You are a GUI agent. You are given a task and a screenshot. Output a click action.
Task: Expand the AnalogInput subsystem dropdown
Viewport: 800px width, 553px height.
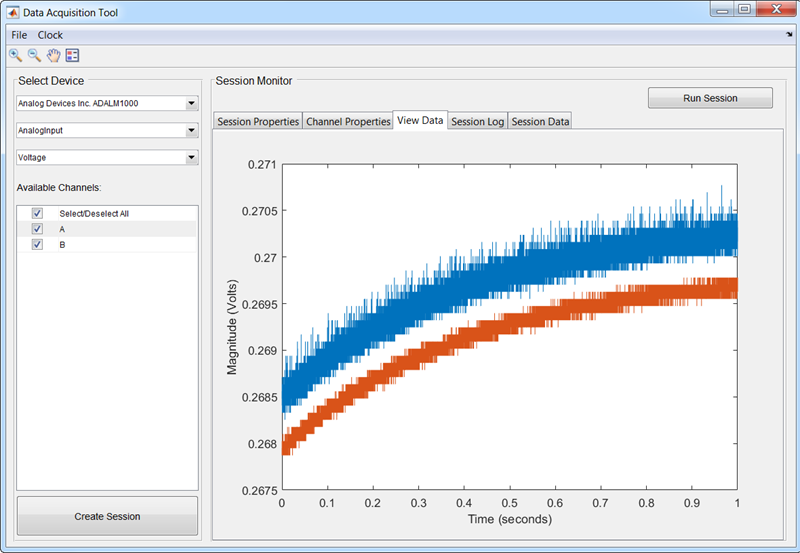[x=191, y=130]
